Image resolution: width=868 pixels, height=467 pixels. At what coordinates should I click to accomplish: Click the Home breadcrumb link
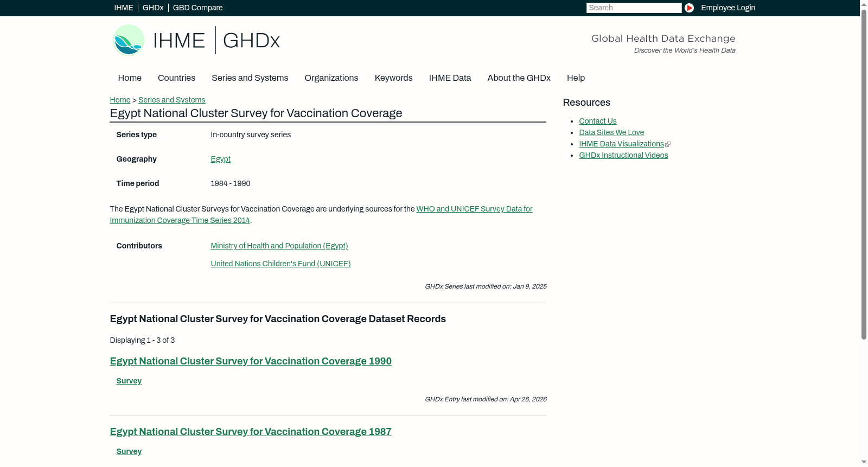[120, 100]
